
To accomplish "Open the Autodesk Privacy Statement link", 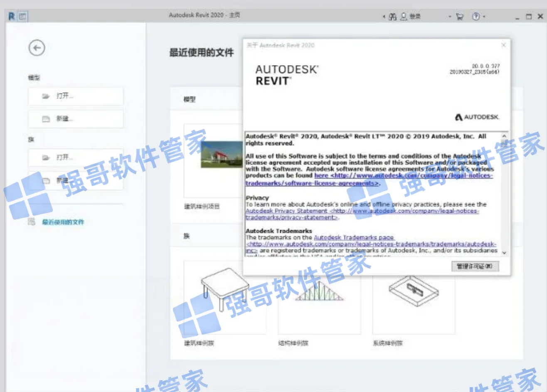I will pos(362,214).
